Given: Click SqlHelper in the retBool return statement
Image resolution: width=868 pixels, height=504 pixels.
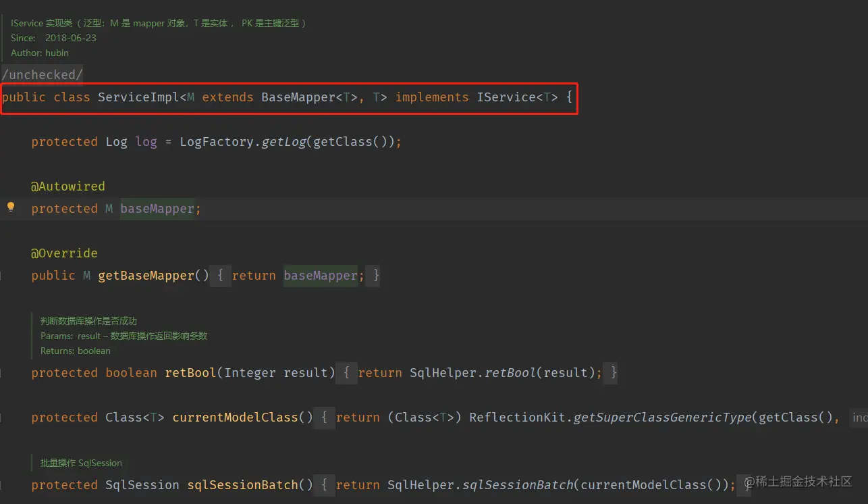Looking at the screenshot, I should pos(443,373).
